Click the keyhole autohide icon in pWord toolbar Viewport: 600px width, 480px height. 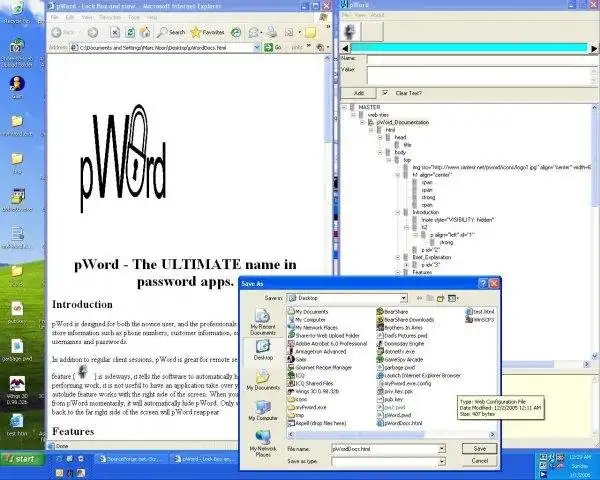coord(351,31)
